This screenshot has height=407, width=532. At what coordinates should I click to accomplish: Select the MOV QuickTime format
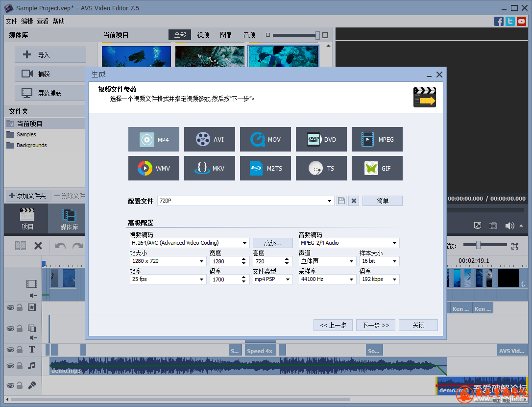click(x=266, y=140)
